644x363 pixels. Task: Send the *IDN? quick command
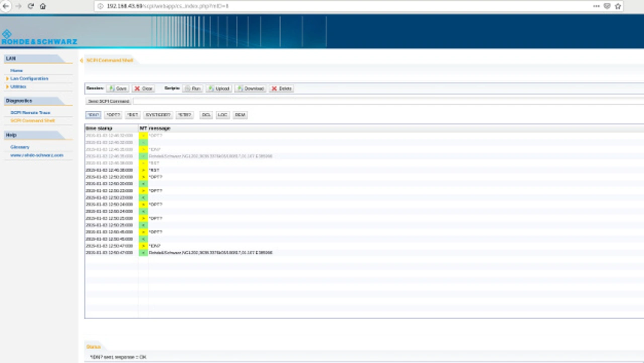tap(93, 115)
